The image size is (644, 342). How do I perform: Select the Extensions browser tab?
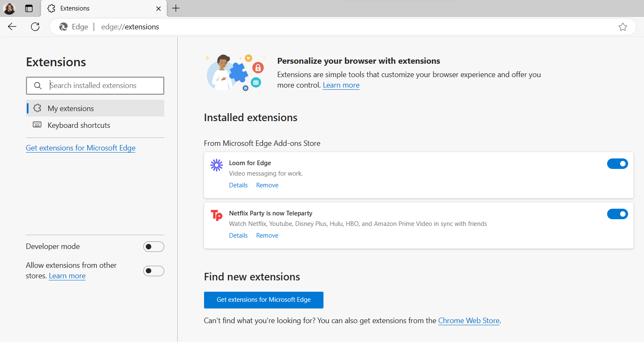104,8
